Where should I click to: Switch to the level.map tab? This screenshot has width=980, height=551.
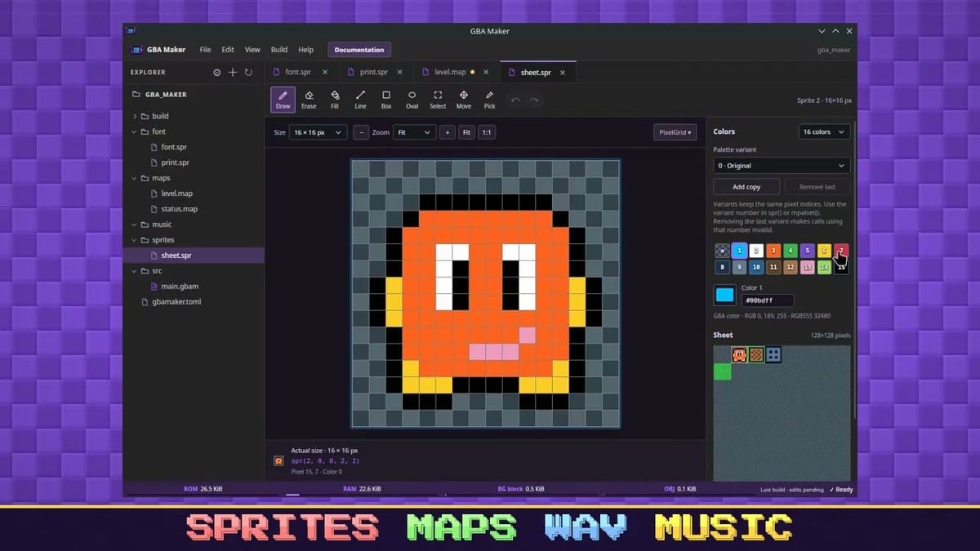(450, 72)
